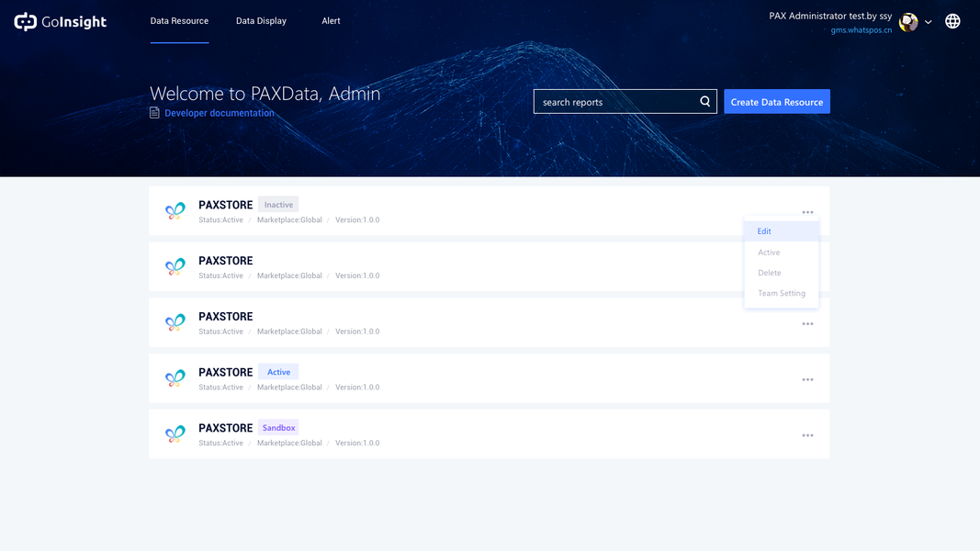Click butterfly logo of Active PAXSTORE
This screenshot has height=551, width=980.
(175, 378)
